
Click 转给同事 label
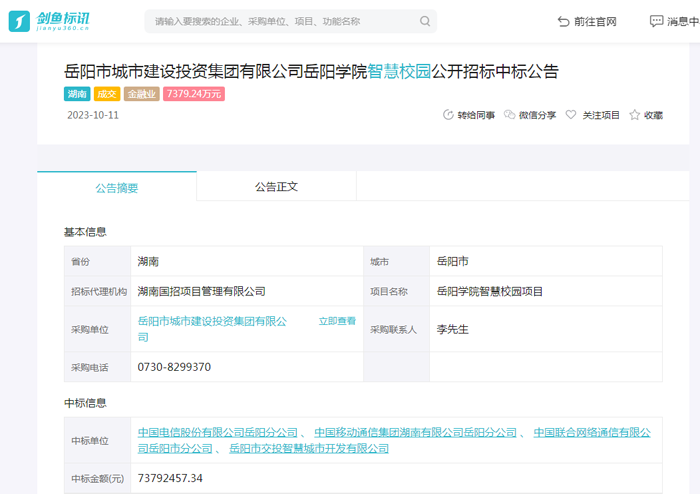(x=476, y=115)
